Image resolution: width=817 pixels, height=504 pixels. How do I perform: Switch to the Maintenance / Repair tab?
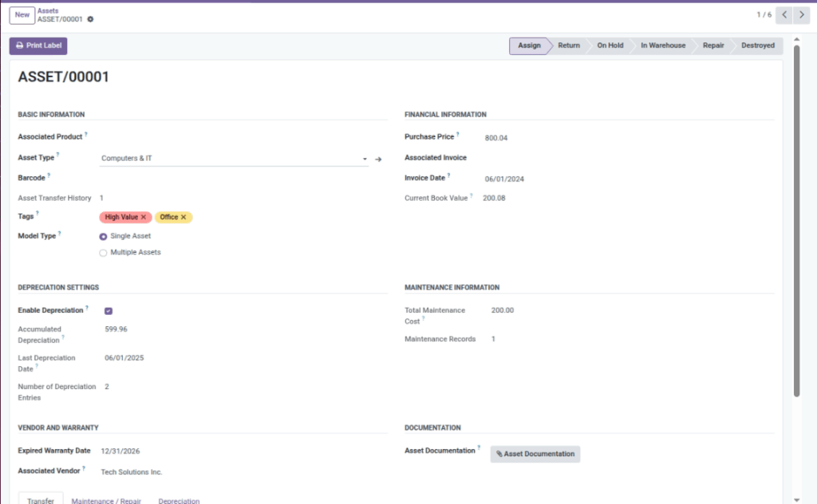(x=106, y=500)
